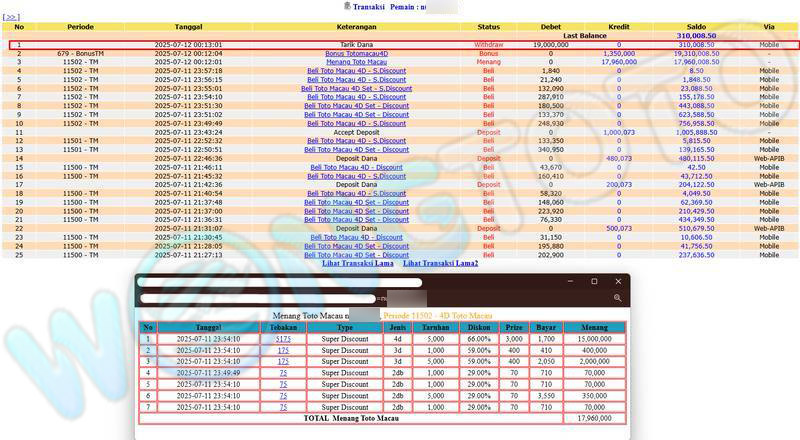The height and width of the screenshot is (440, 800).
Task: Open Beli Toto Macau link at 23:57:18
Action: (357, 71)
